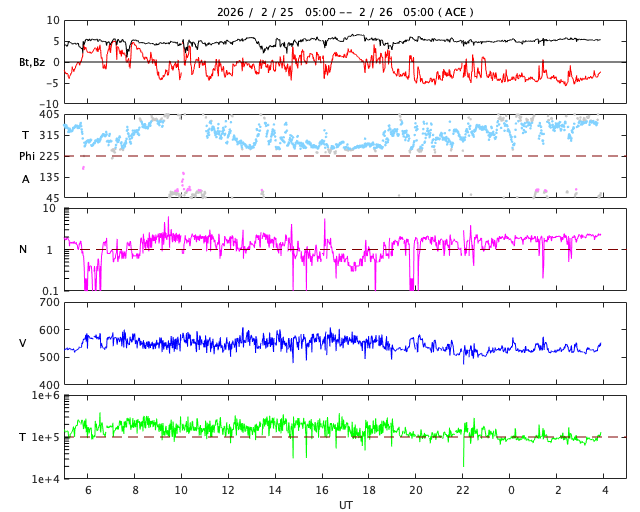Click the 405 tick on Phi axis
This screenshot has height=512, width=640.
click(48, 115)
